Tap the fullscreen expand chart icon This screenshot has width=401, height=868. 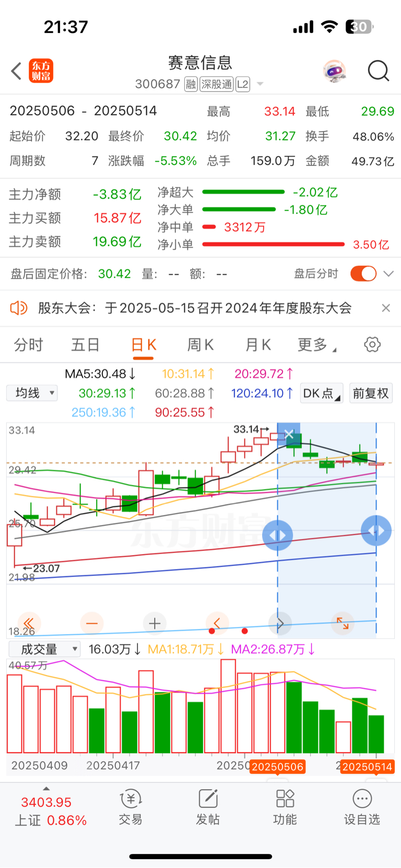[343, 623]
